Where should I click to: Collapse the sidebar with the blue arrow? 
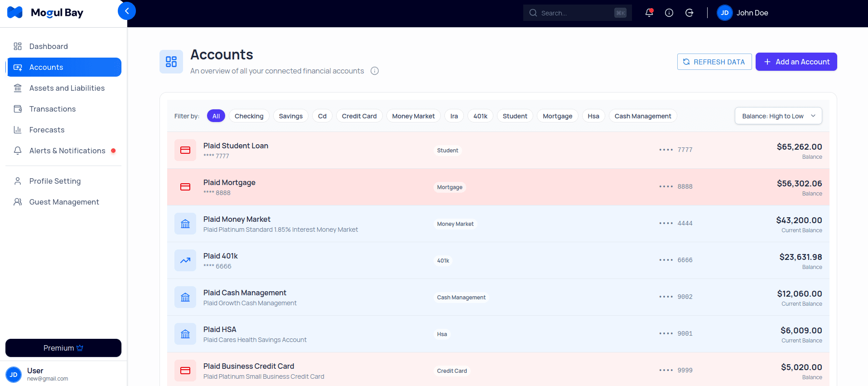[x=127, y=11]
